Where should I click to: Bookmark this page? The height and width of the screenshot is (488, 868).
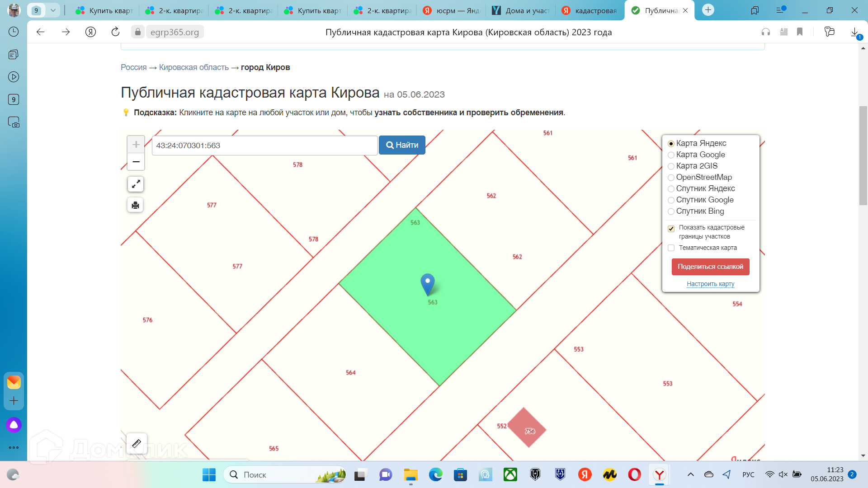click(x=800, y=32)
